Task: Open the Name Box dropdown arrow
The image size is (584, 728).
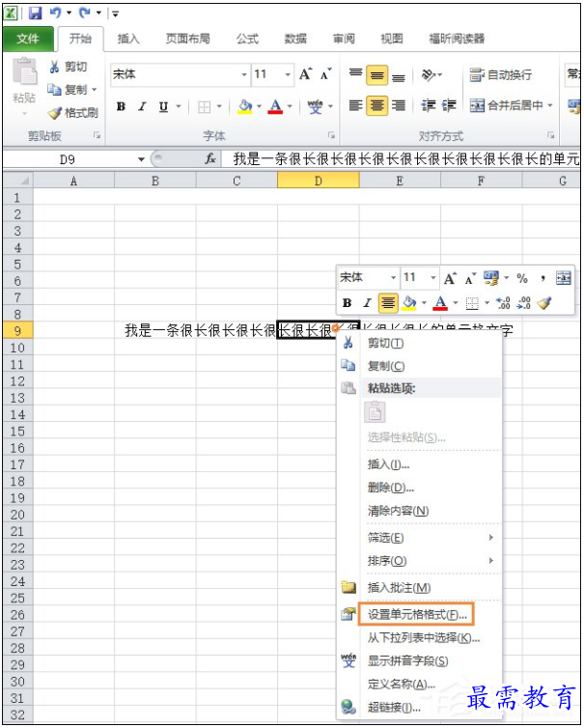Action: [141, 159]
